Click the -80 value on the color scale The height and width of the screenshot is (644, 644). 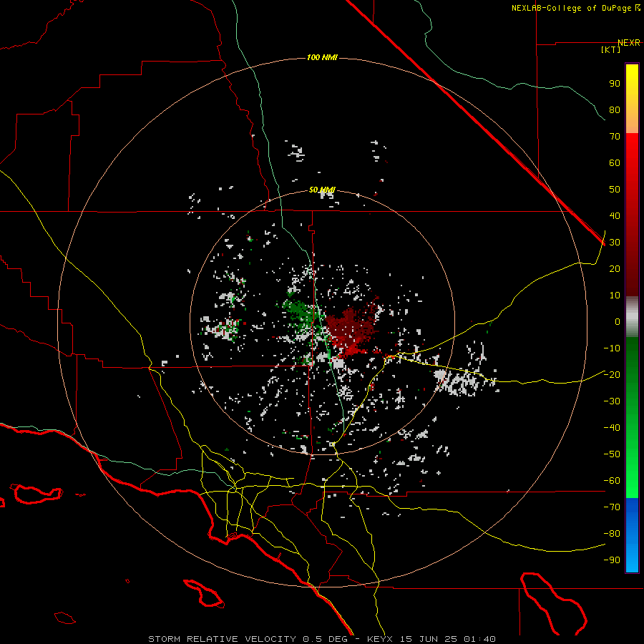(612, 534)
